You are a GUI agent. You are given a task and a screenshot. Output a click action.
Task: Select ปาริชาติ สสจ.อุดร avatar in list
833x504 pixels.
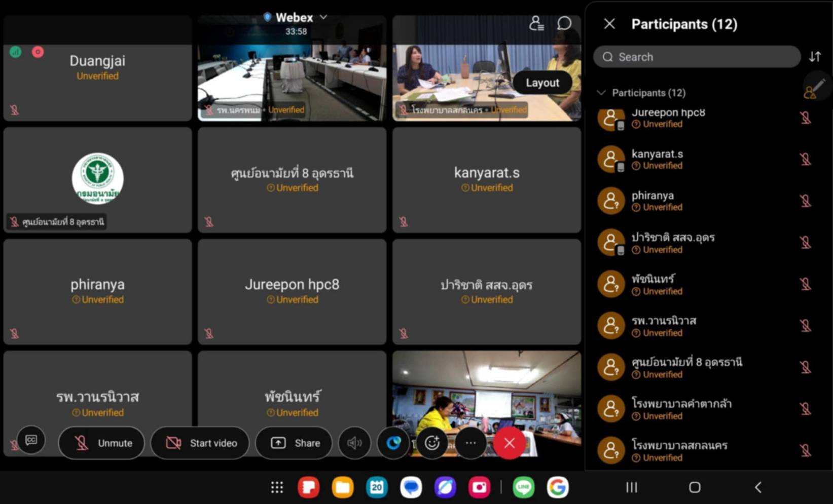point(611,243)
